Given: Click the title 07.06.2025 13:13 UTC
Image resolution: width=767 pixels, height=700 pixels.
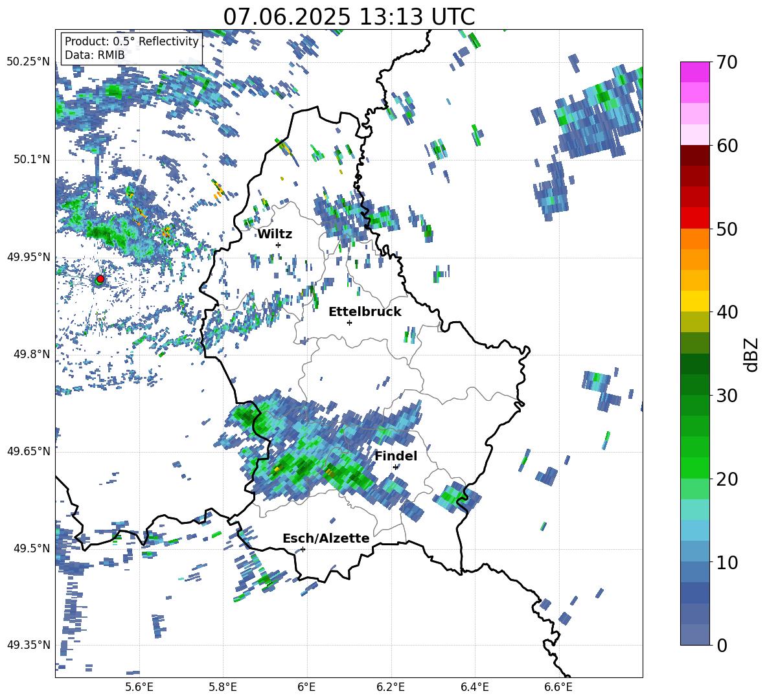Looking at the screenshot, I should [x=349, y=17].
